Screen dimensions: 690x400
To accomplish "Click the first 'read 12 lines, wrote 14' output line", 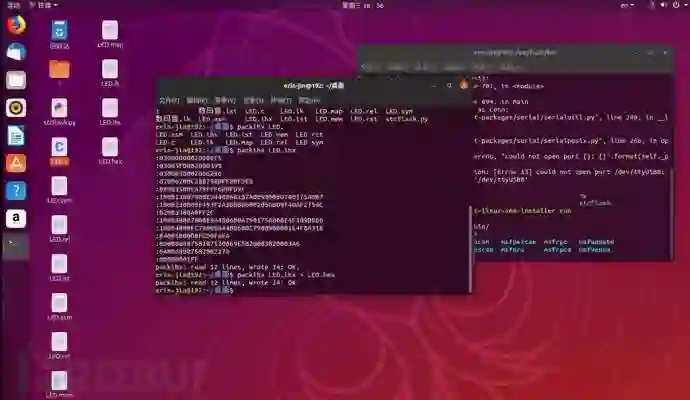I will (227, 267).
